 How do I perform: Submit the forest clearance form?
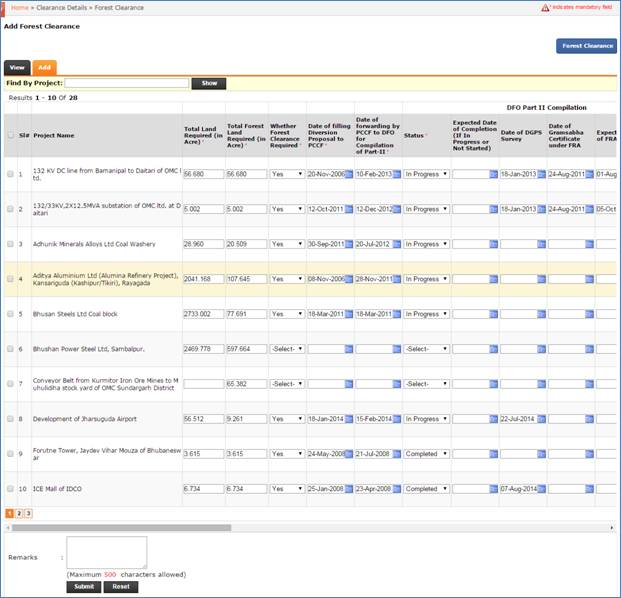pyautogui.click(x=84, y=587)
